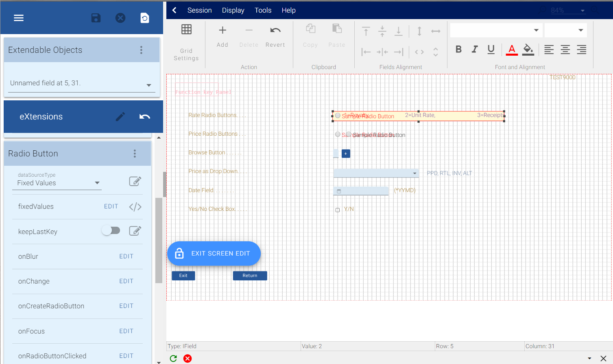Open the Display menu

click(x=233, y=10)
